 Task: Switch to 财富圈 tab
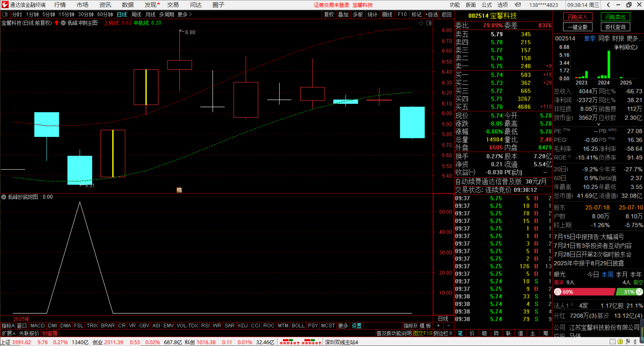pos(50,333)
